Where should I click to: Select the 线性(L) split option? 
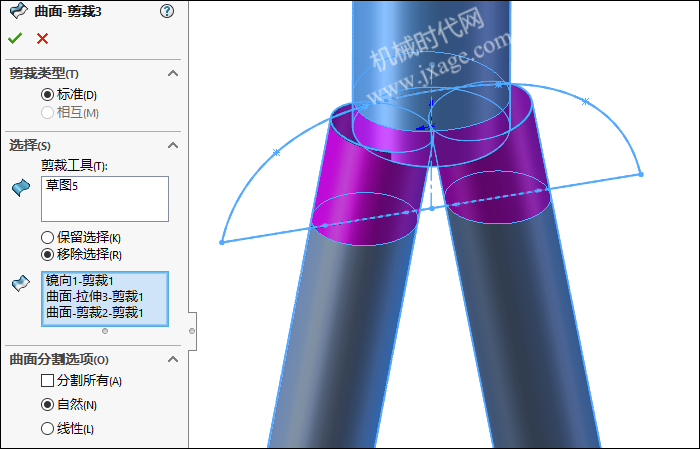point(47,429)
